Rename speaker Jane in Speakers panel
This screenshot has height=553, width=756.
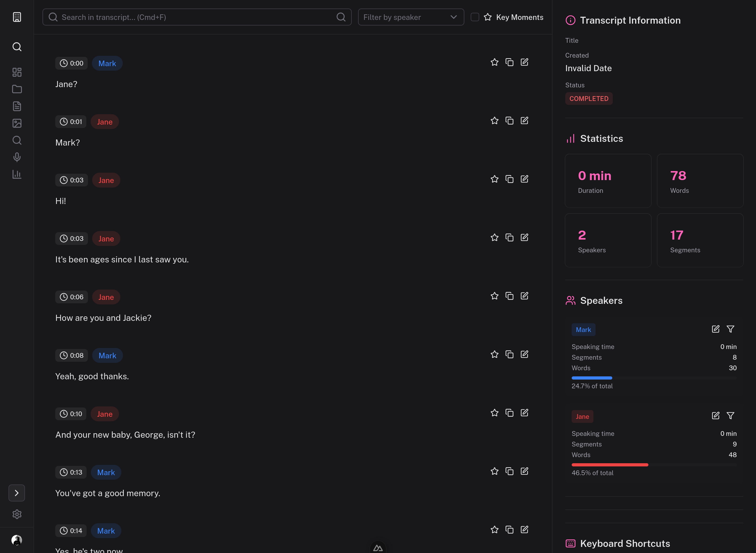715,416
